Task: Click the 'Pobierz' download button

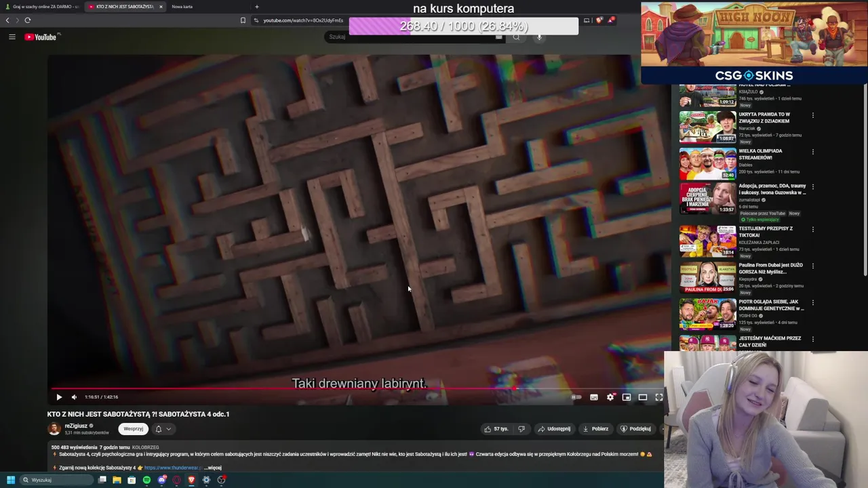Action: (x=595, y=428)
